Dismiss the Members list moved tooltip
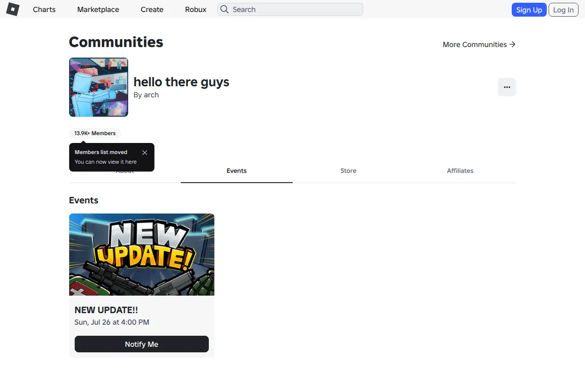This screenshot has height=392, width=585. (x=145, y=152)
